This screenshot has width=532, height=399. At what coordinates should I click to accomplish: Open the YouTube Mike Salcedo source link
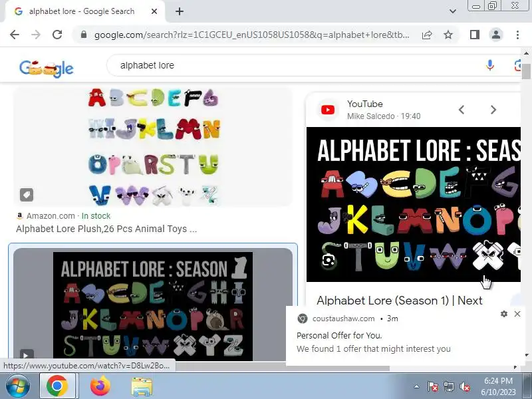pos(384,110)
